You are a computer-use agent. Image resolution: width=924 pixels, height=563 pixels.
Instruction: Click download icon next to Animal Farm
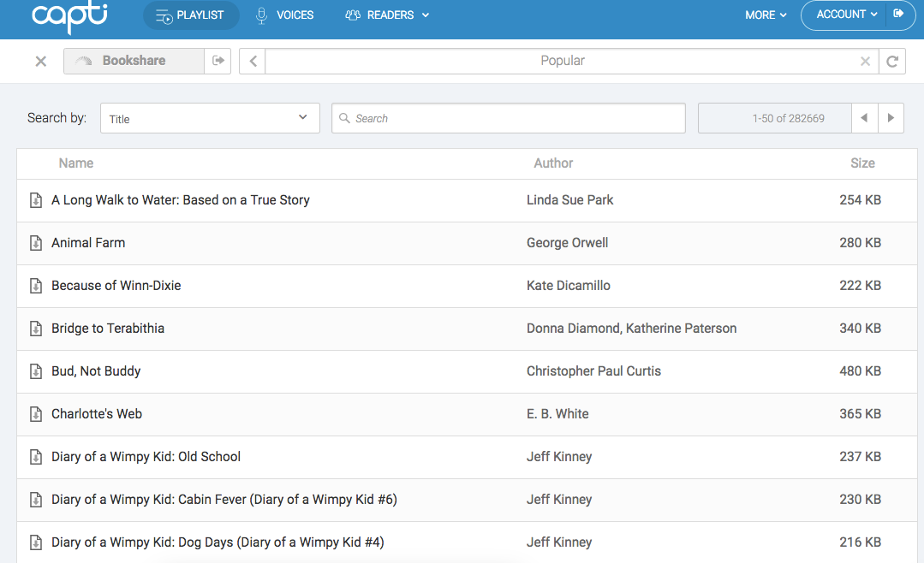[x=36, y=243]
